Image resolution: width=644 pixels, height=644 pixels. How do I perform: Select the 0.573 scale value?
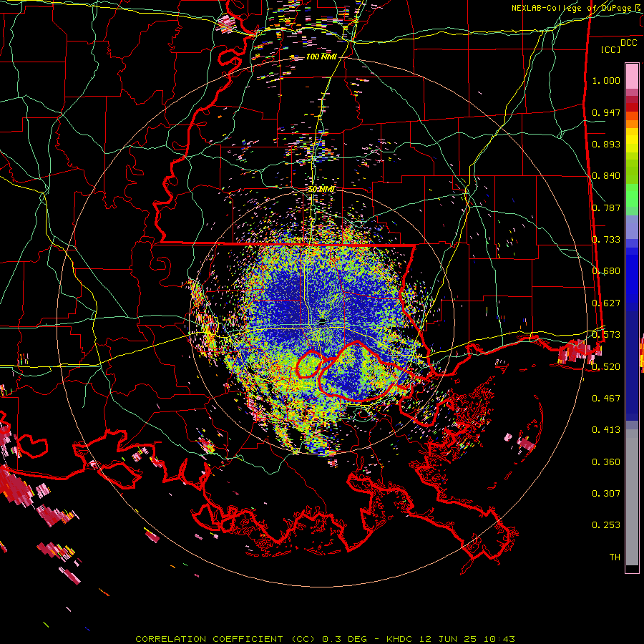pyautogui.click(x=606, y=335)
